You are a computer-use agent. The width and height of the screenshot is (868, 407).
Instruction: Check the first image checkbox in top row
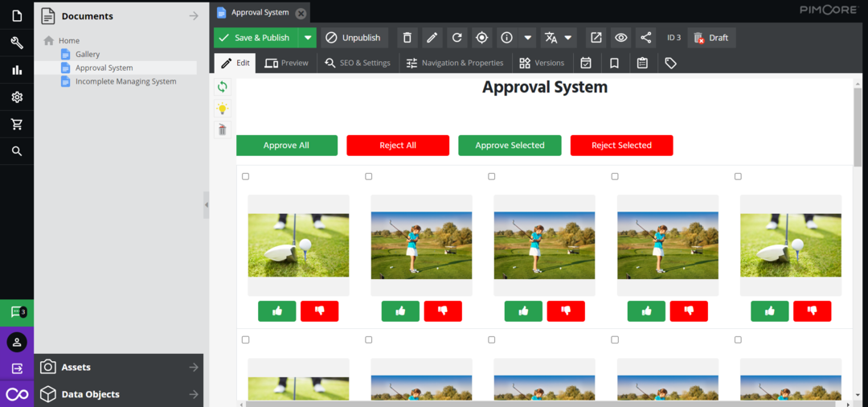[x=246, y=177]
